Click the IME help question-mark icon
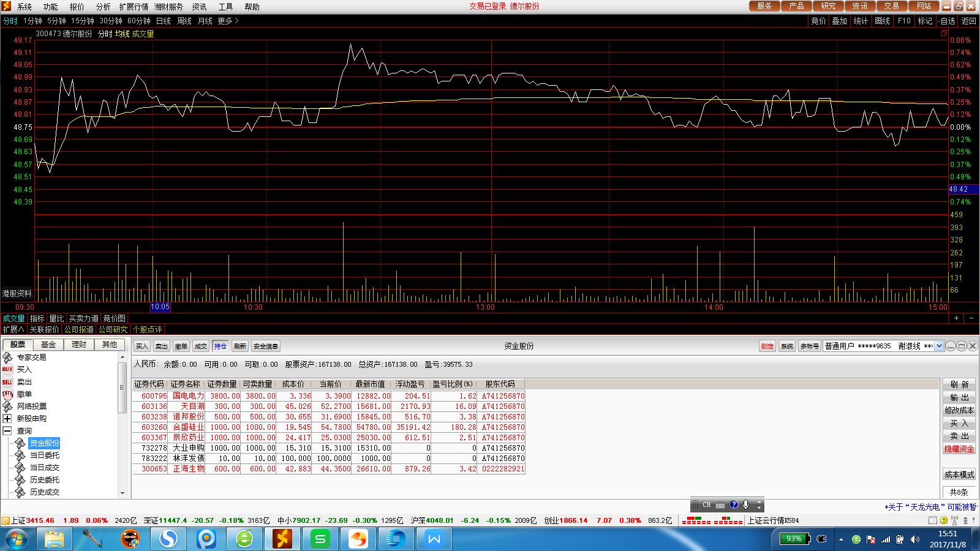 [x=734, y=505]
